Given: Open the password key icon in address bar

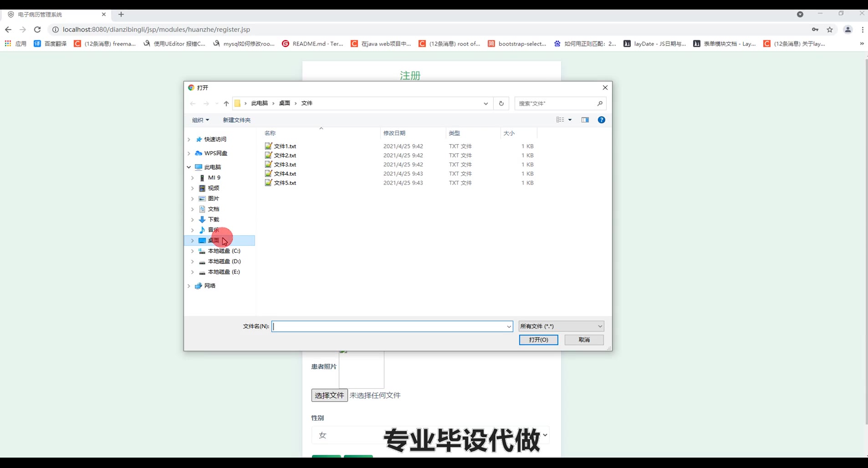Looking at the screenshot, I should (815, 30).
